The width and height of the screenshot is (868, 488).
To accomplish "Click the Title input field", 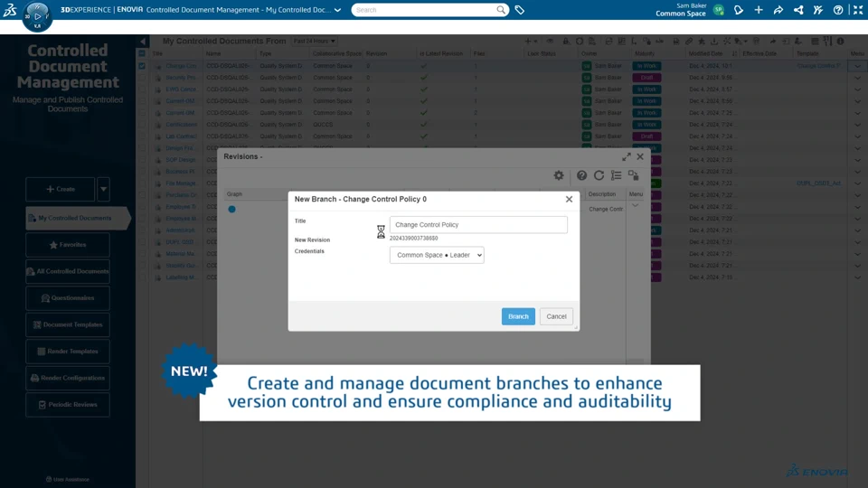I will [478, 225].
